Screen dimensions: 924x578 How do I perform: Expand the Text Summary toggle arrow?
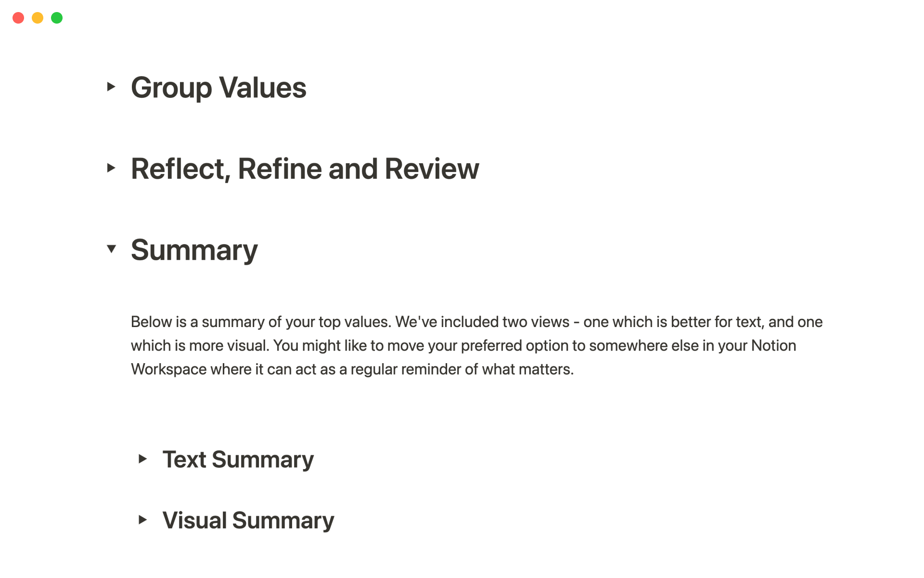pyautogui.click(x=142, y=459)
